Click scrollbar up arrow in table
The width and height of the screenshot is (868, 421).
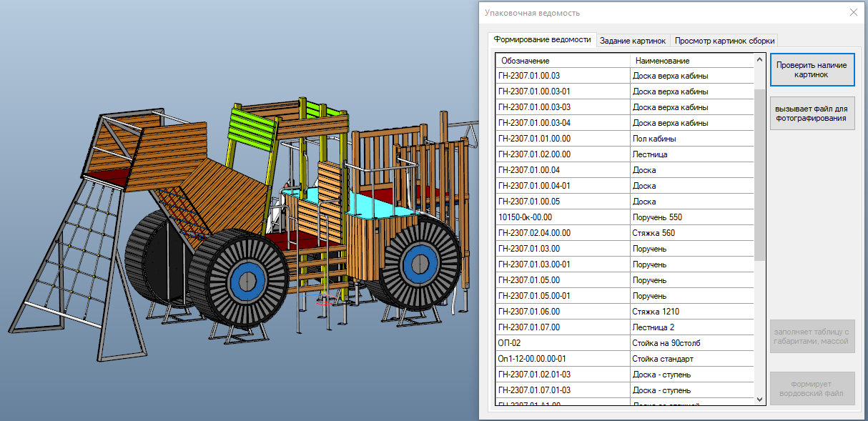coord(759,60)
